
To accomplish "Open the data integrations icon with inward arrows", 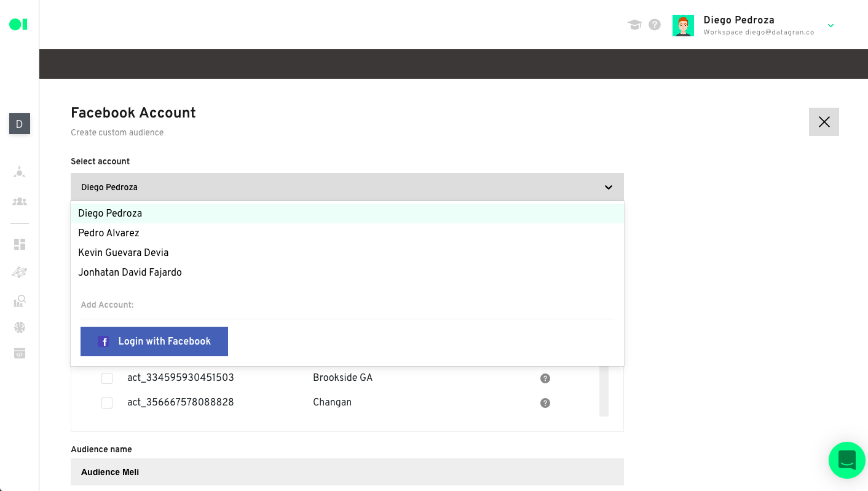I will coord(19,172).
